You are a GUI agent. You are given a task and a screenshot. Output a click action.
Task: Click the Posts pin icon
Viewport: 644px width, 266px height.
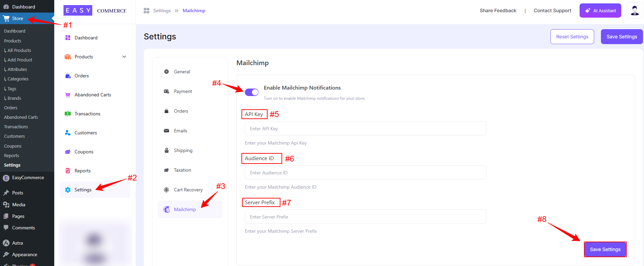click(6, 193)
